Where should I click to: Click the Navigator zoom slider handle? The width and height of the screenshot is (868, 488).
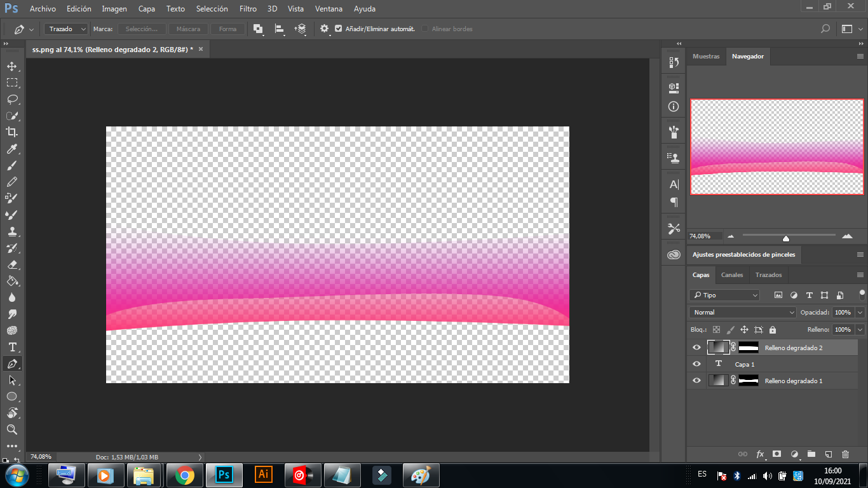(786, 238)
